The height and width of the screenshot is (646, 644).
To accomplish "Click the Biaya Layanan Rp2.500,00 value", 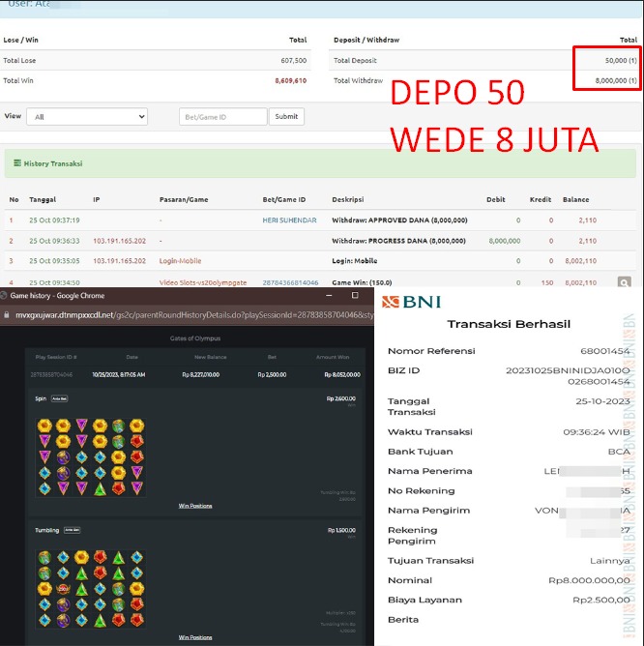I will click(x=601, y=600).
